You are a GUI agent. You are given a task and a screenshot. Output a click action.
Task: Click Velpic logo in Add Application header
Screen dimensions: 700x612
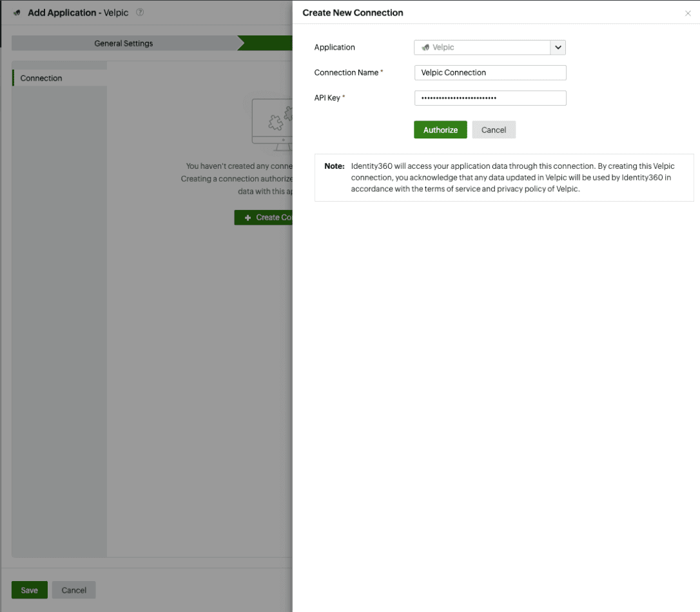point(17,12)
